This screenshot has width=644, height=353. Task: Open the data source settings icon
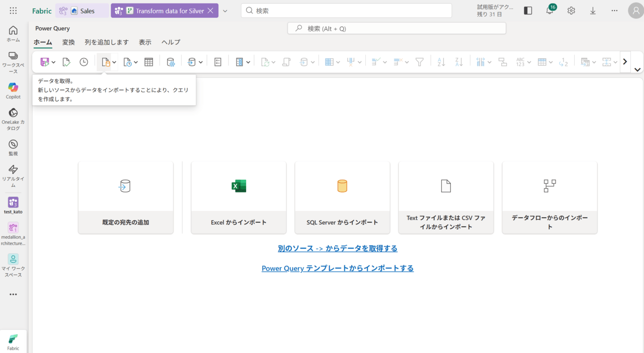[x=171, y=62]
